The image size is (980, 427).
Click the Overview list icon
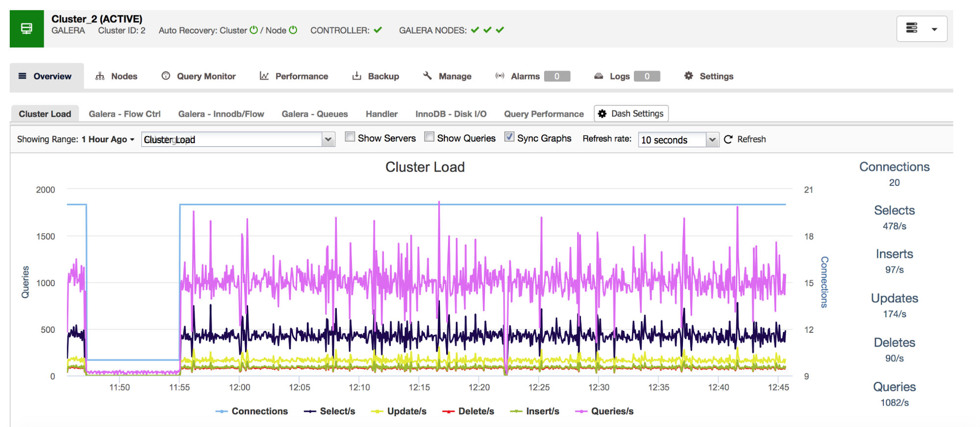pos(23,76)
